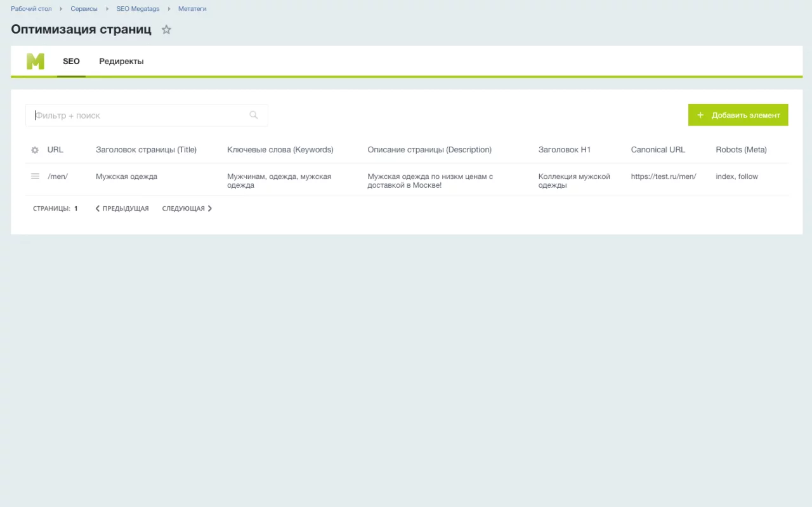This screenshot has height=507, width=812.
Task: Open table settings via gear icon
Action: (x=35, y=150)
